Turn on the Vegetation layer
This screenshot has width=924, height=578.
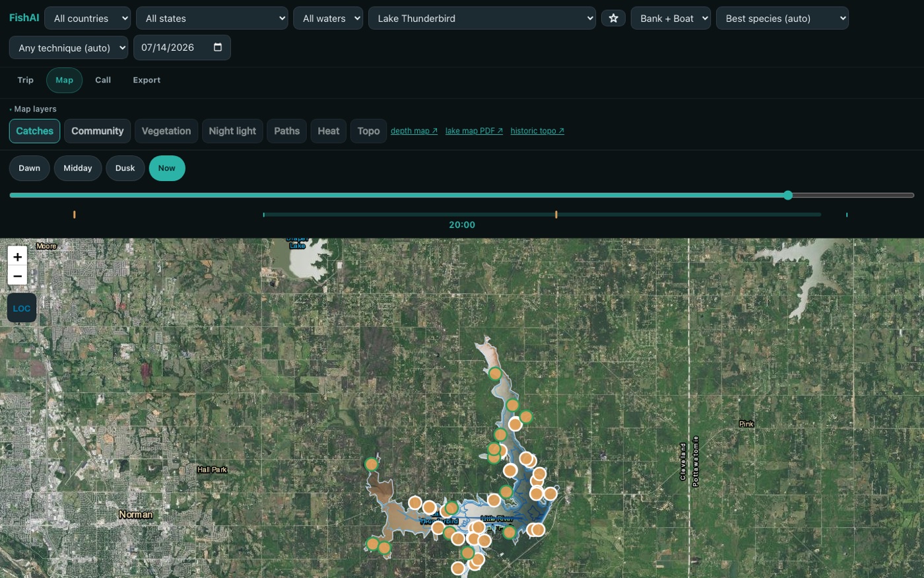pos(166,131)
